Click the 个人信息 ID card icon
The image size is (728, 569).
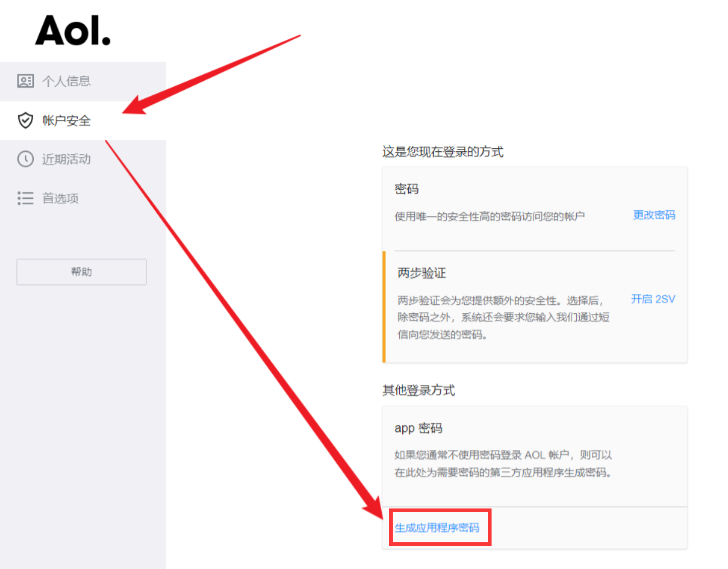[25, 81]
